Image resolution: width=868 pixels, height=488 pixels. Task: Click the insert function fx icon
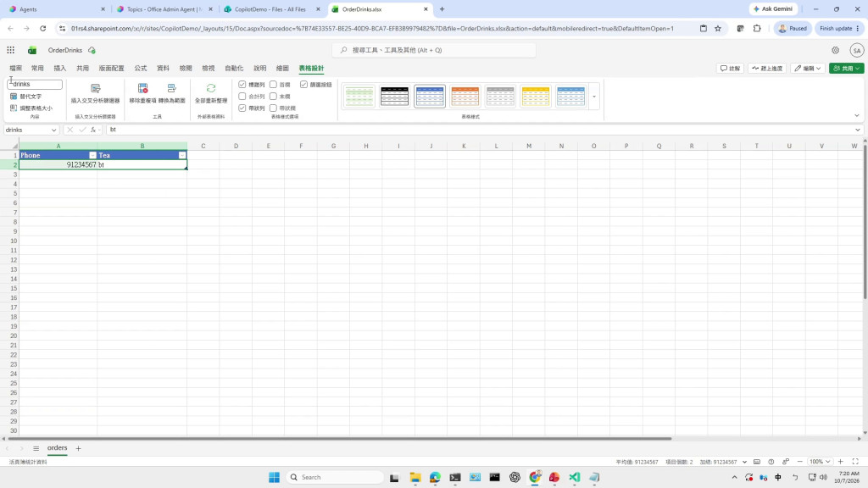coord(93,130)
